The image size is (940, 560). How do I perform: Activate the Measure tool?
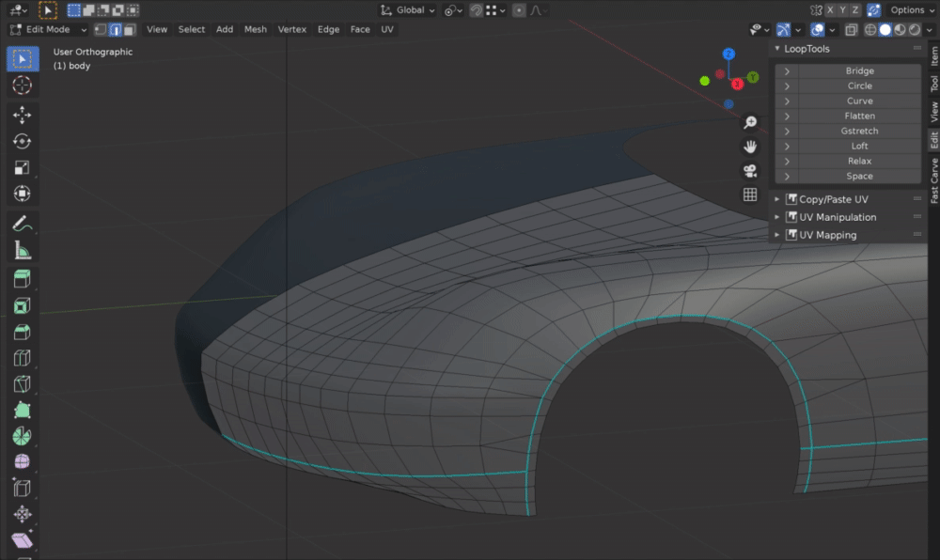23,251
